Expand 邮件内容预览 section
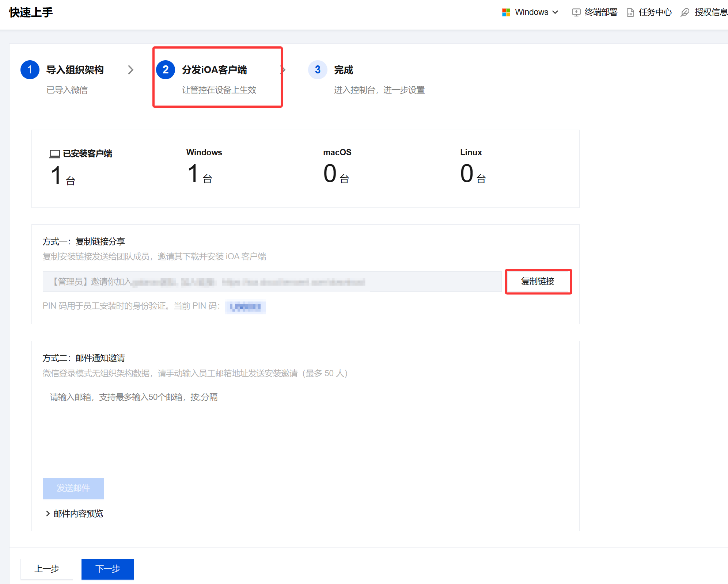The height and width of the screenshot is (584, 728). [74, 514]
